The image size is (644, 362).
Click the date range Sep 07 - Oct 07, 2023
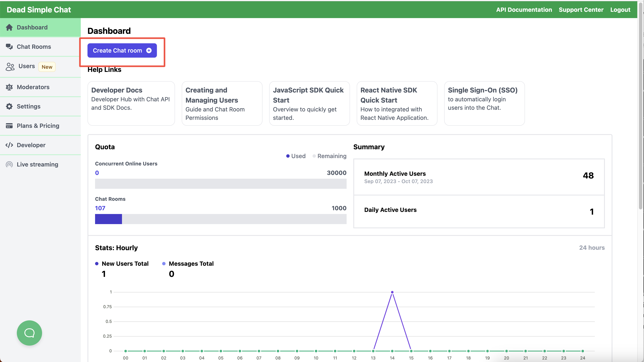(399, 181)
